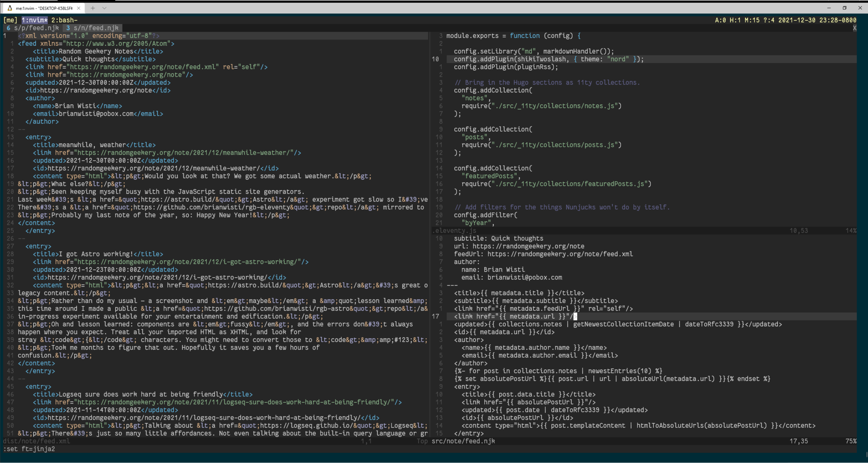
Task: Click email: brianwisti@pobox.com front matter line
Action: (511, 277)
